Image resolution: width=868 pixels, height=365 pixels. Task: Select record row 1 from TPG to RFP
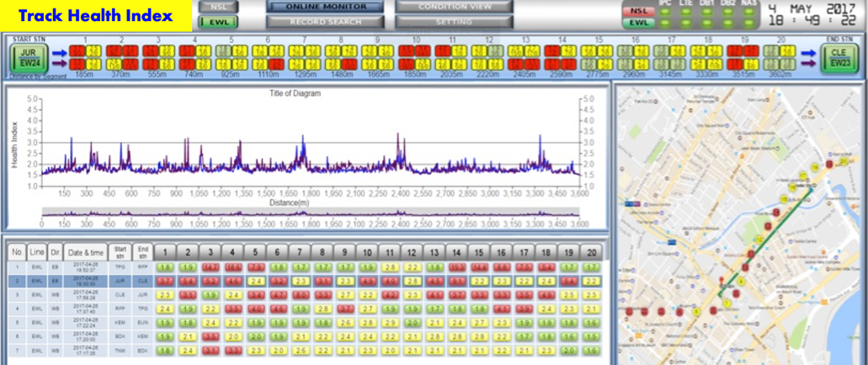[306, 266]
